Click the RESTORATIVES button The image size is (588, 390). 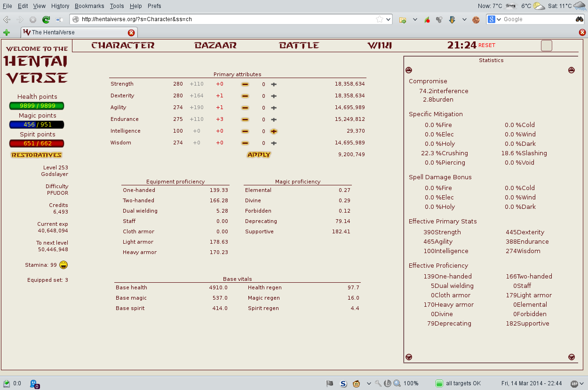click(x=37, y=155)
